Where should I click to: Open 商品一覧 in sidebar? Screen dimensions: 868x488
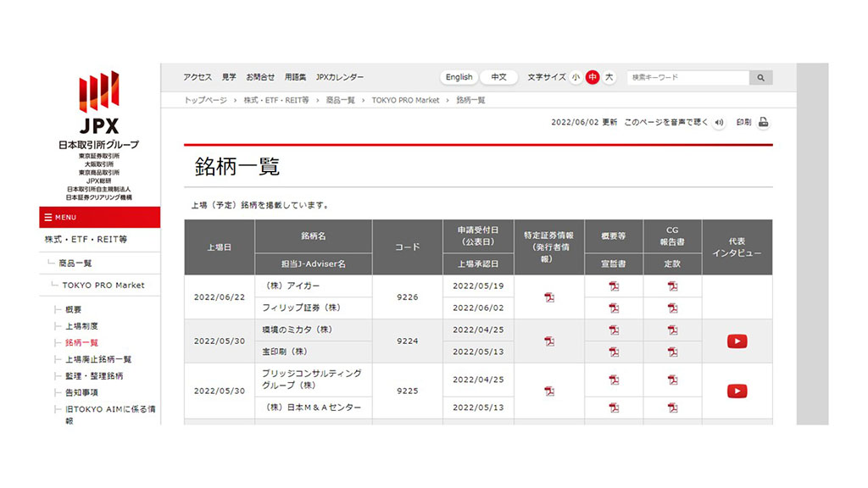click(x=75, y=263)
